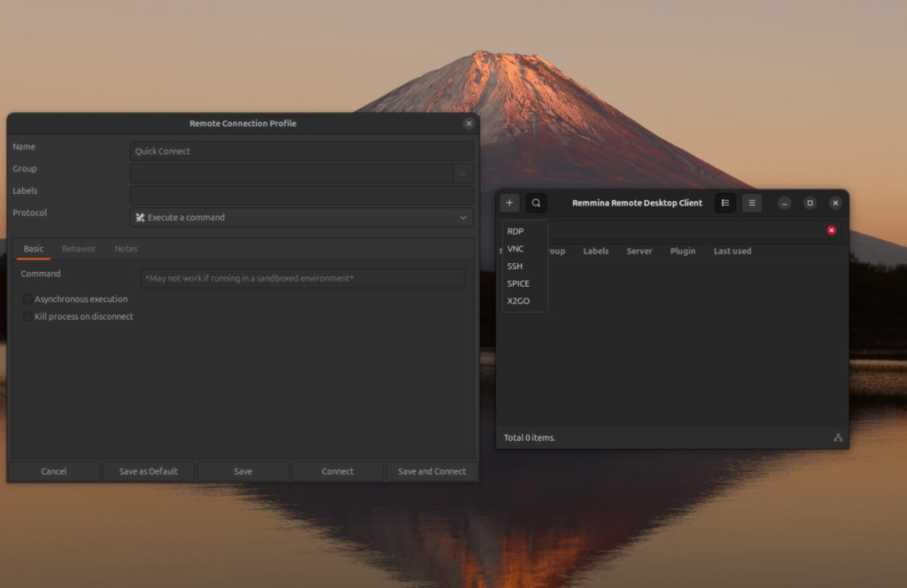Viewport: 907px width, 588px height.
Task: Click into the Labels text field
Action: coord(301,196)
